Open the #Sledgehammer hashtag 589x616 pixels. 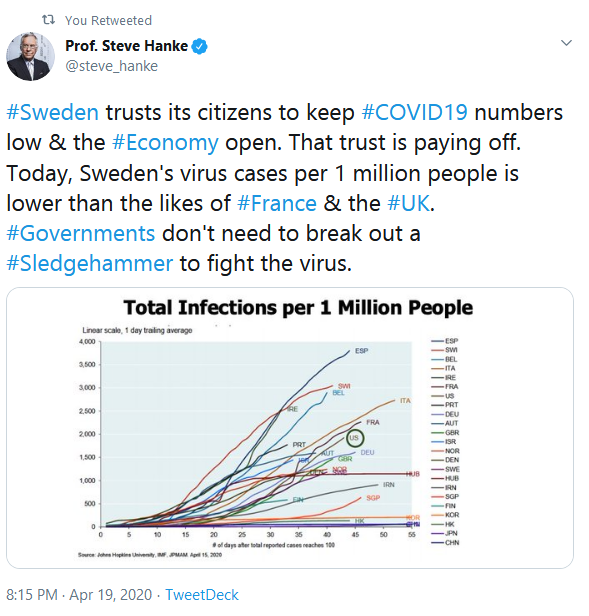(90, 264)
